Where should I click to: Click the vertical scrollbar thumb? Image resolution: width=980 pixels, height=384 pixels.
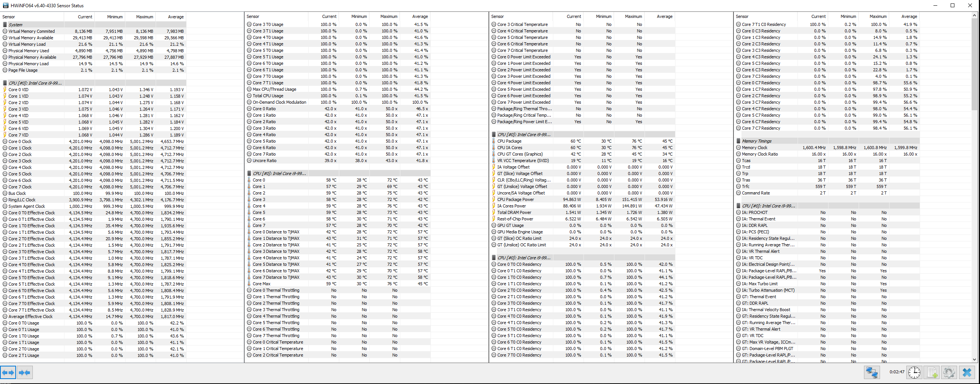[974, 65]
